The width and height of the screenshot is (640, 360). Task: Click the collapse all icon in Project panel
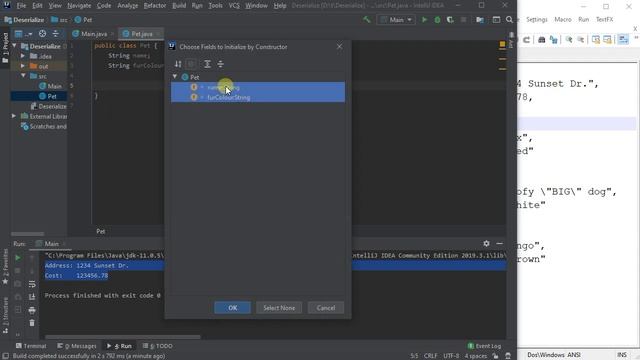coord(56,34)
